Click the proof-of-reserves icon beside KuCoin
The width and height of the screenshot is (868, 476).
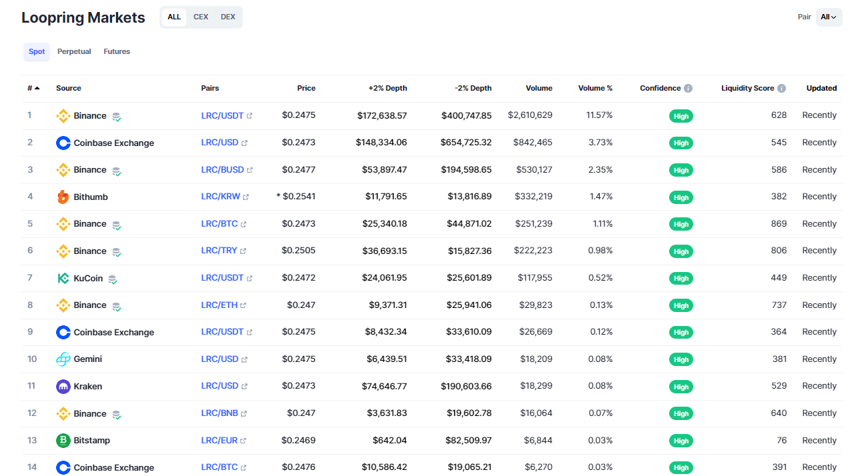113,279
